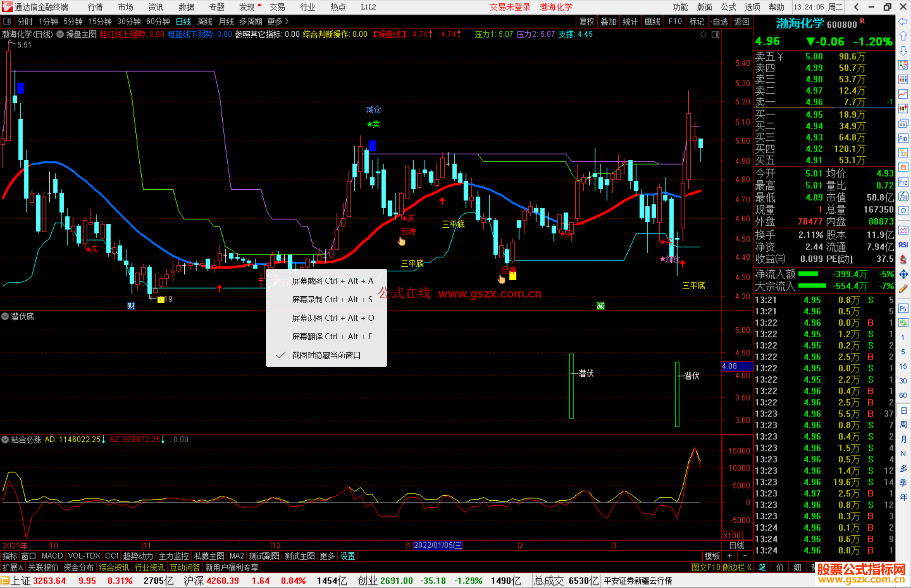Switch to the MACD indicator tab
Viewport: 911px width, 588px height.
(x=52, y=556)
